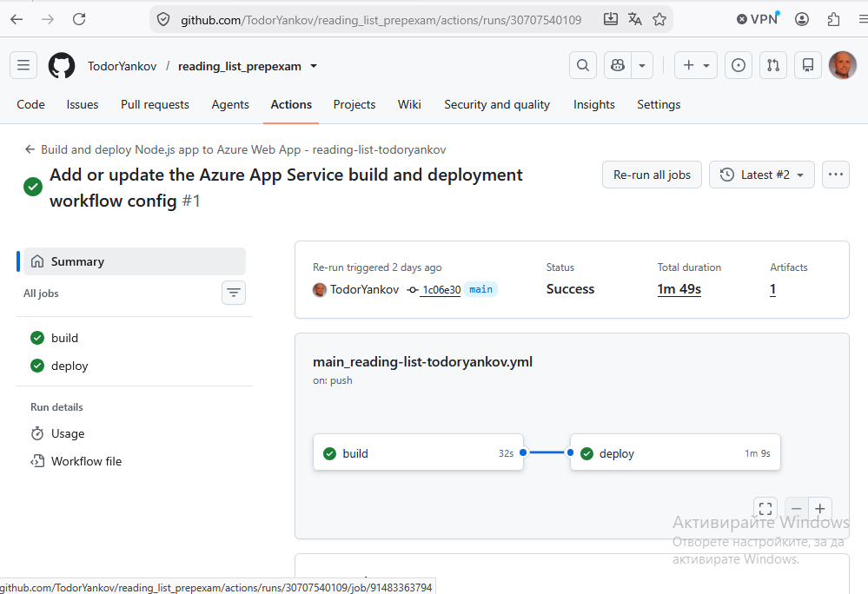
Task: Open the total duration 1m 49s link
Action: [679, 289]
